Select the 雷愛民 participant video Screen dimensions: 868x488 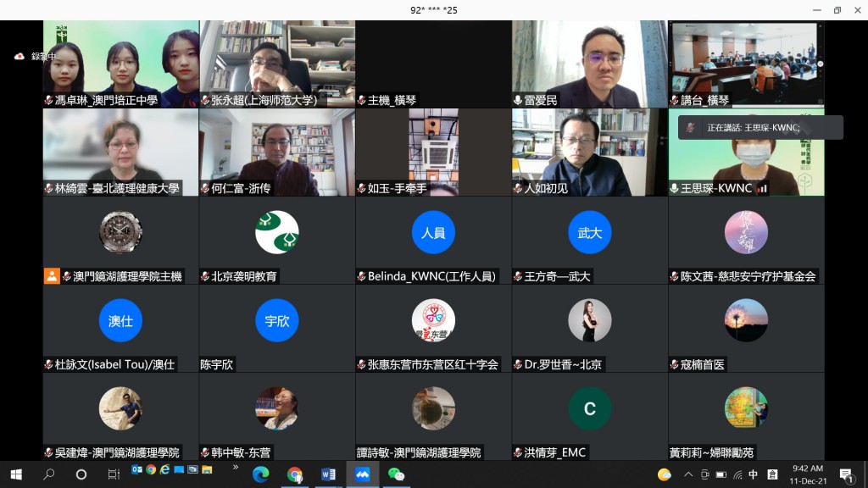pos(589,64)
